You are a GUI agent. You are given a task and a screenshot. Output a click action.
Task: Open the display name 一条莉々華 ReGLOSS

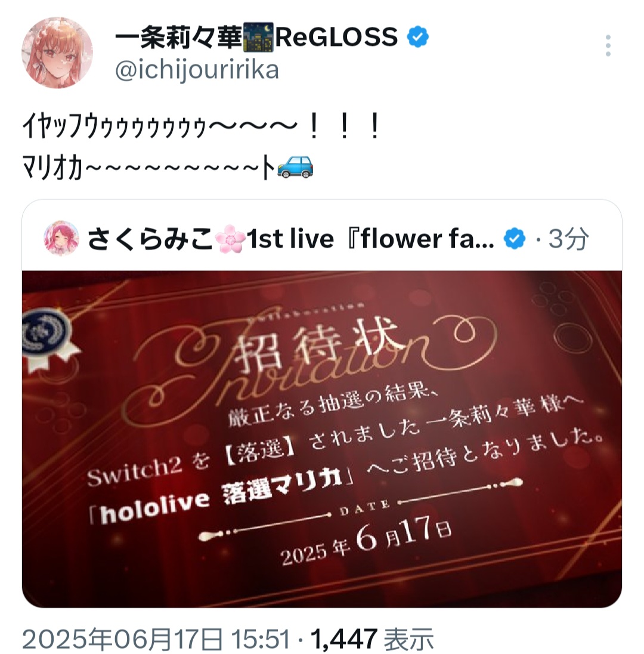pos(256,37)
